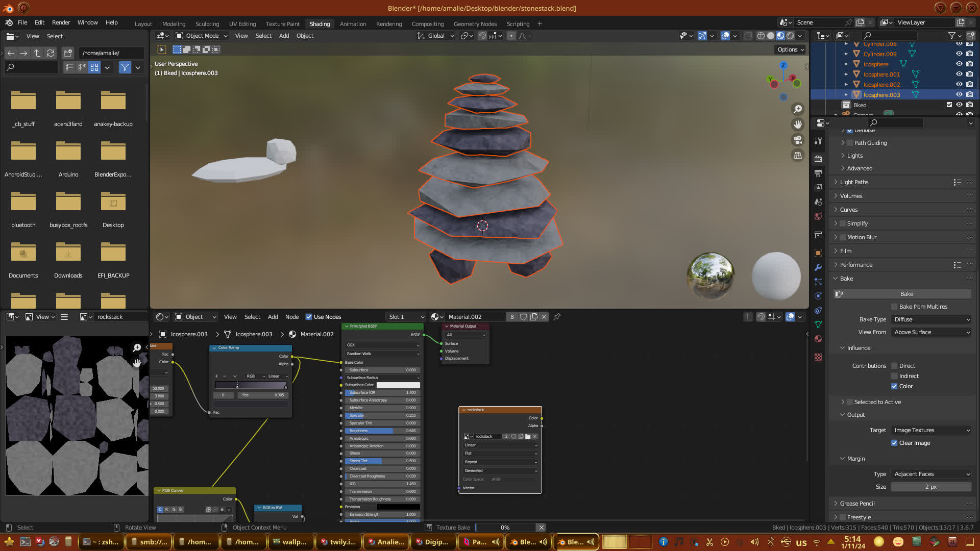Open the Bake Type Diffuse dropdown

[932, 319]
